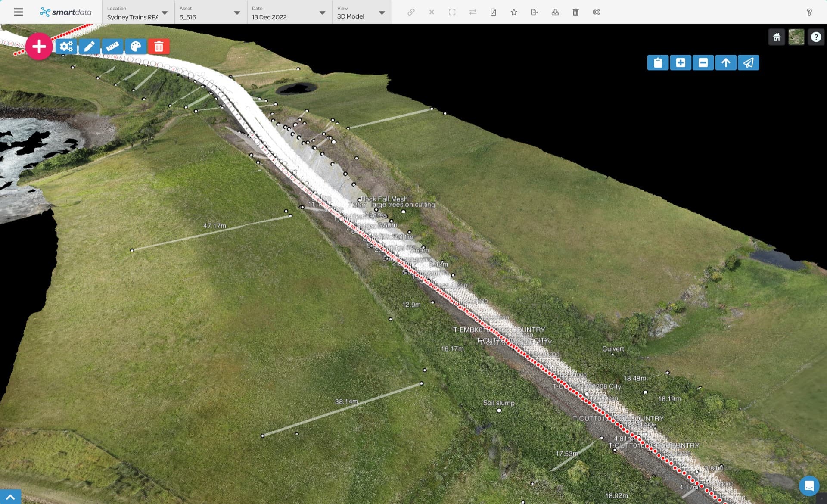Screen dimensions: 827x504
Task: Copy the shareable link icon
Action: click(411, 12)
